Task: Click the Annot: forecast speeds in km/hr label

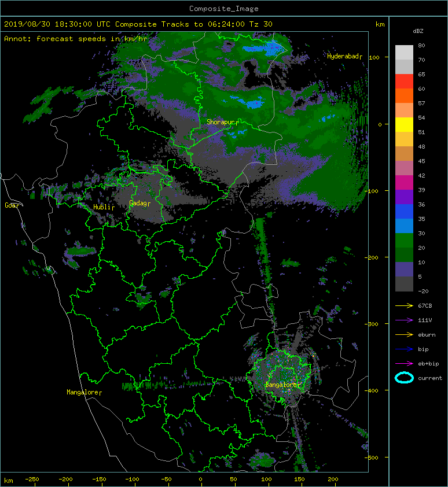Action: [x=76, y=39]
